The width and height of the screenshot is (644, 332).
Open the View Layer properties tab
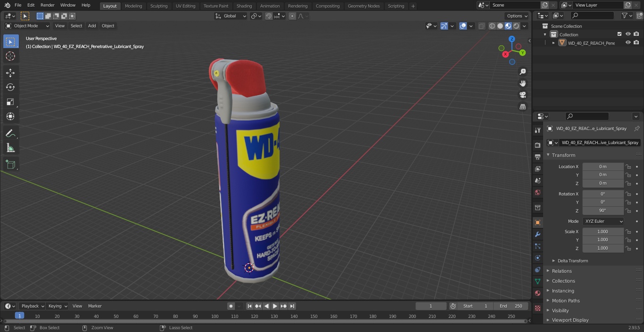[x=537, y=169]
